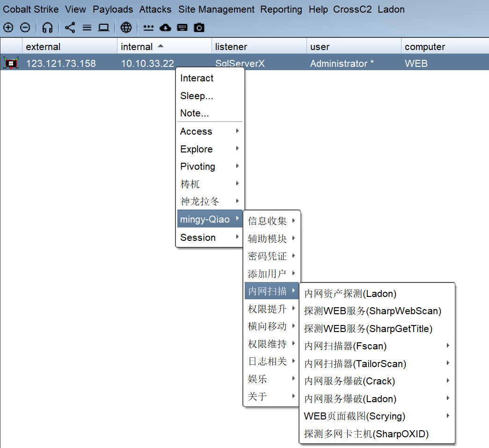
Task: Choose 内网资产探测(Ladon) scan option
Action: (x=350, y=294)
